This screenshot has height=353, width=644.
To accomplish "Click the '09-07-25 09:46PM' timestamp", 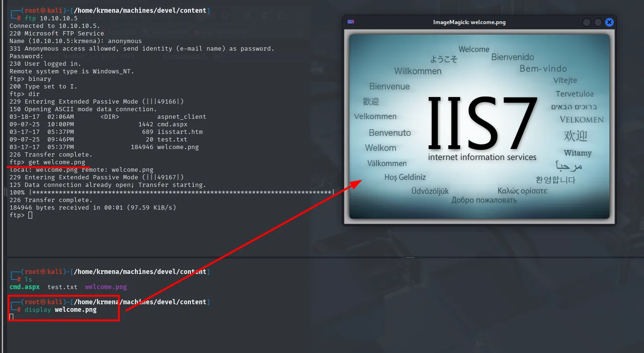I will coord(42,139).
